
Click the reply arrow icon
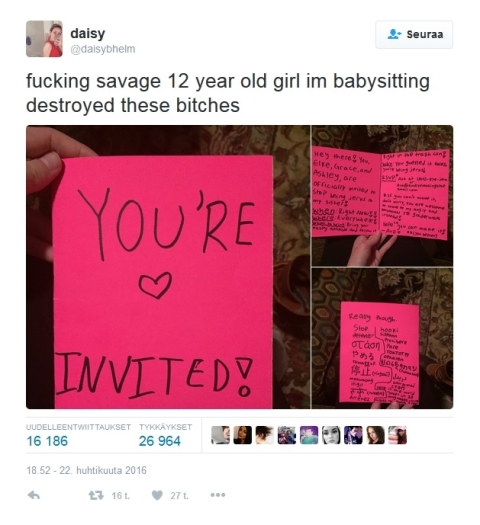[34, 495]
